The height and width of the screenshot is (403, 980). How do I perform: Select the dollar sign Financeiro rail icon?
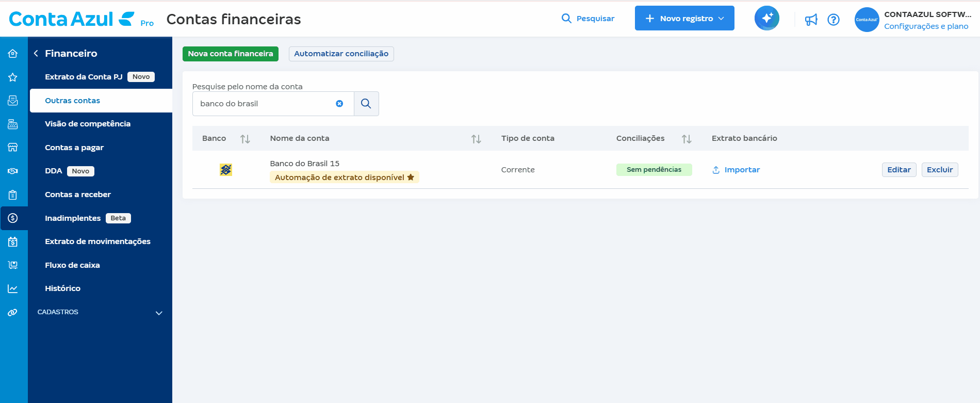pyautogui.click(x=13, y=218)
